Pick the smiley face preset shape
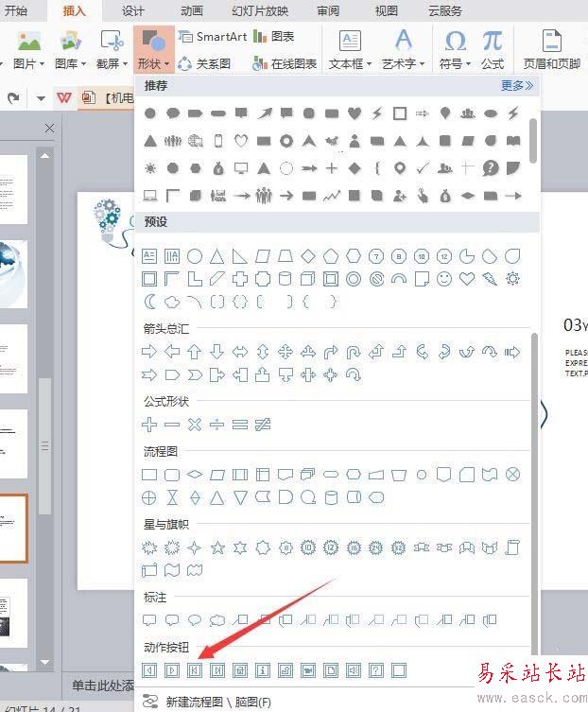This screenshot has width=588, height=712. [x=444, y=279]
